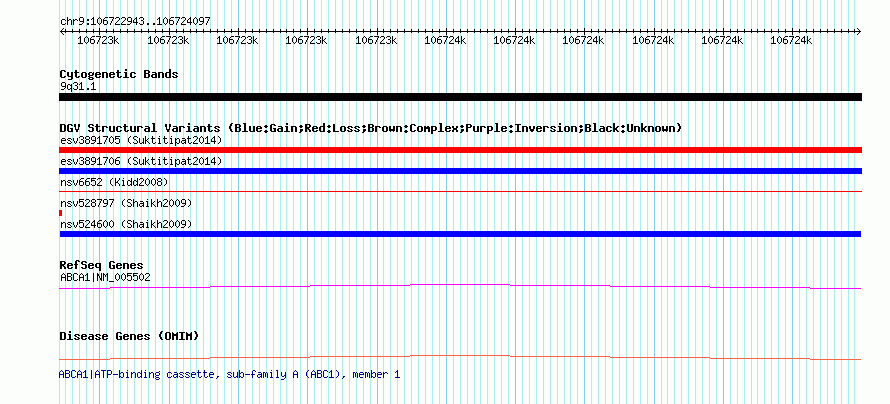Select the blue nsv524600 gain bar

[460, 234]
